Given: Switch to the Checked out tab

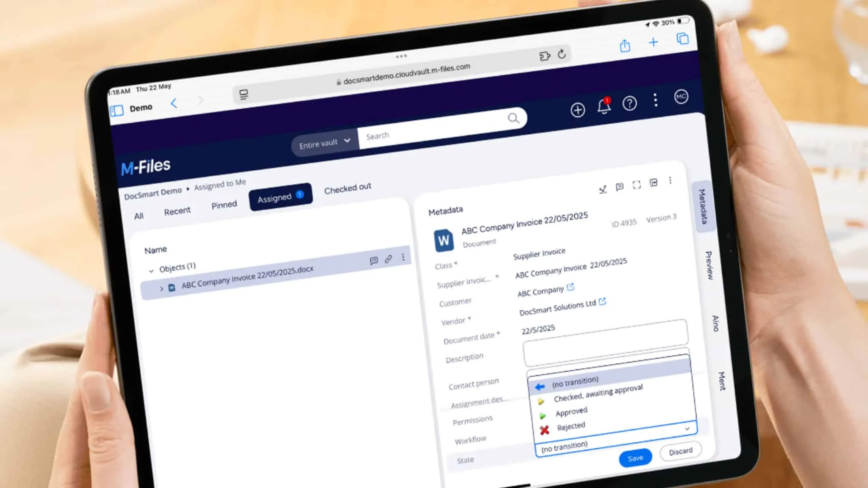Looking at the screenshot, I should (x=348, y=188).
